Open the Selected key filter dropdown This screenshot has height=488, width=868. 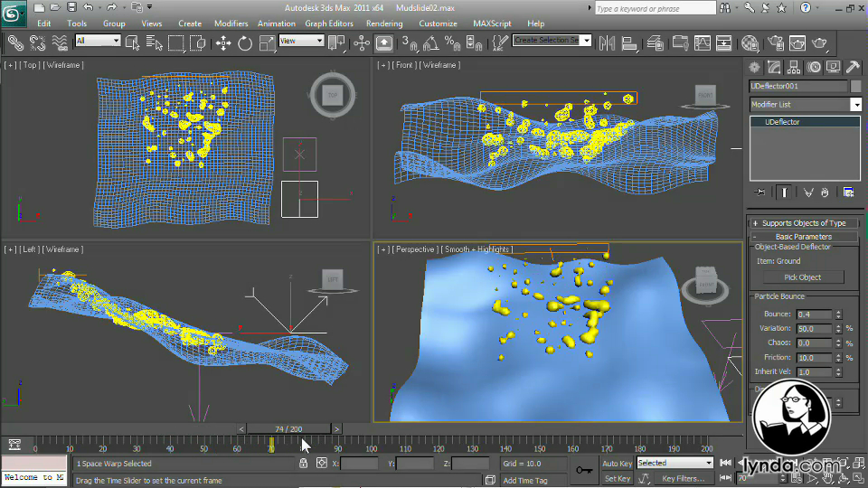pos(675,463)
